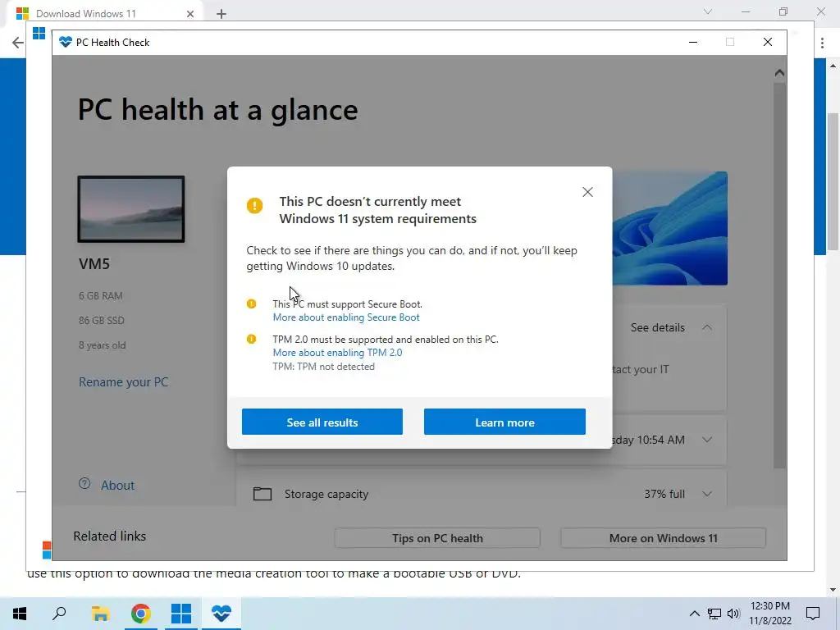
Task: Click the 8 years old text
Action: pyautogui.click(x=103, y=345)
